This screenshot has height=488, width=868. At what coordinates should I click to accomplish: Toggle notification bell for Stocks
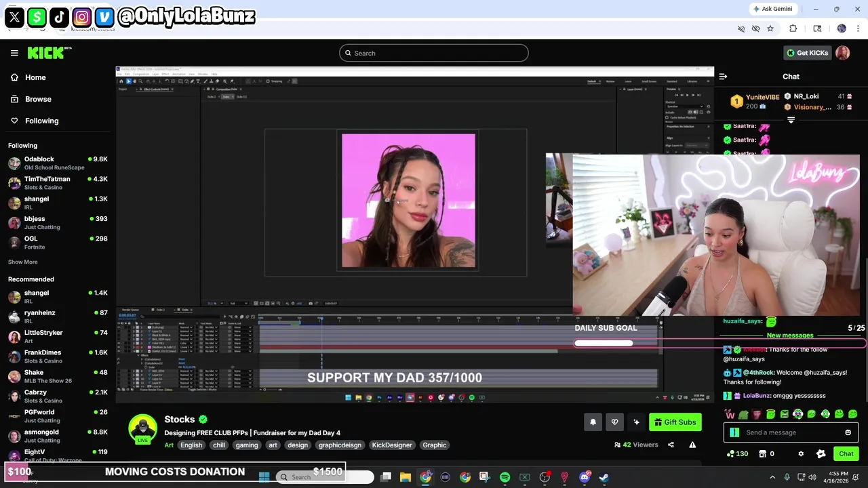tap(593, 422)
